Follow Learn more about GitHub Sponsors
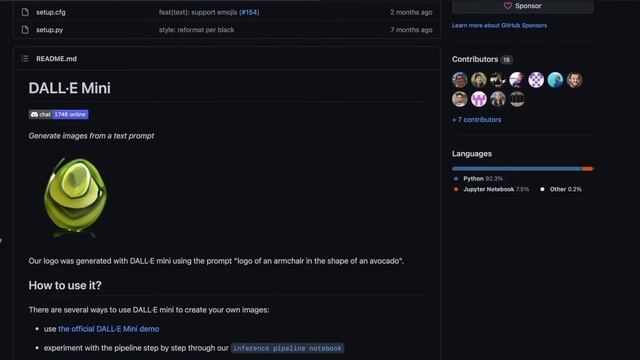The height and width of the screenshot is (360, 640). (x=499, y=25)
